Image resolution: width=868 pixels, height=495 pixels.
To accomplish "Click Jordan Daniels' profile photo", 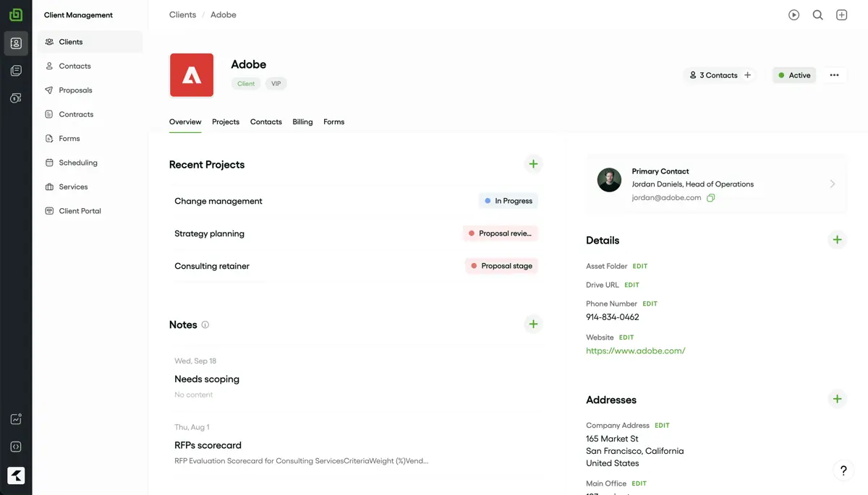I will (609, 180).
